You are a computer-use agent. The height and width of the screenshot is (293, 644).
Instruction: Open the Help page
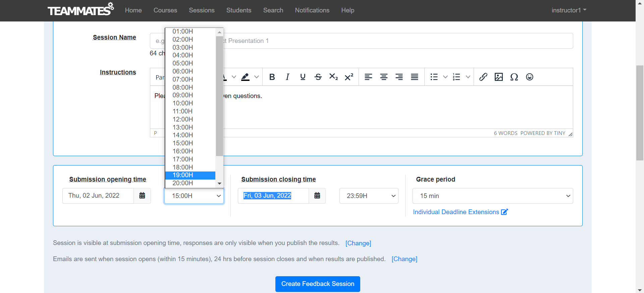pyautogui.click(x=348, y=10)
